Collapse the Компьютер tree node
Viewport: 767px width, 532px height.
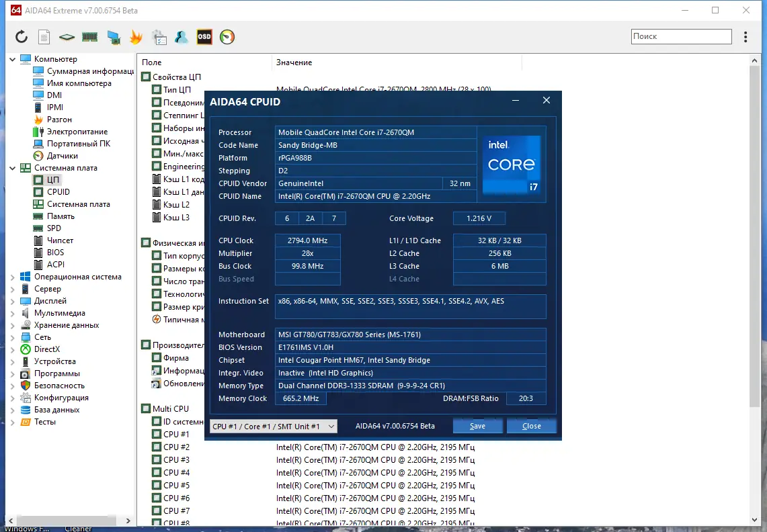tap(13, 59)
